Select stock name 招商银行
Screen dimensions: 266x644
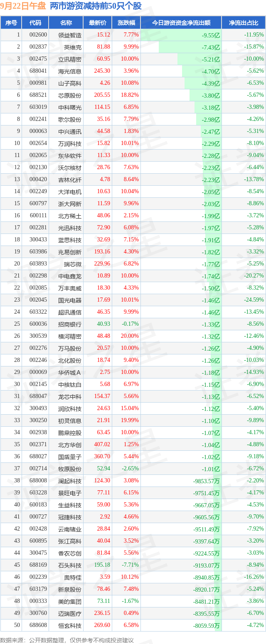tap(70, 324)
